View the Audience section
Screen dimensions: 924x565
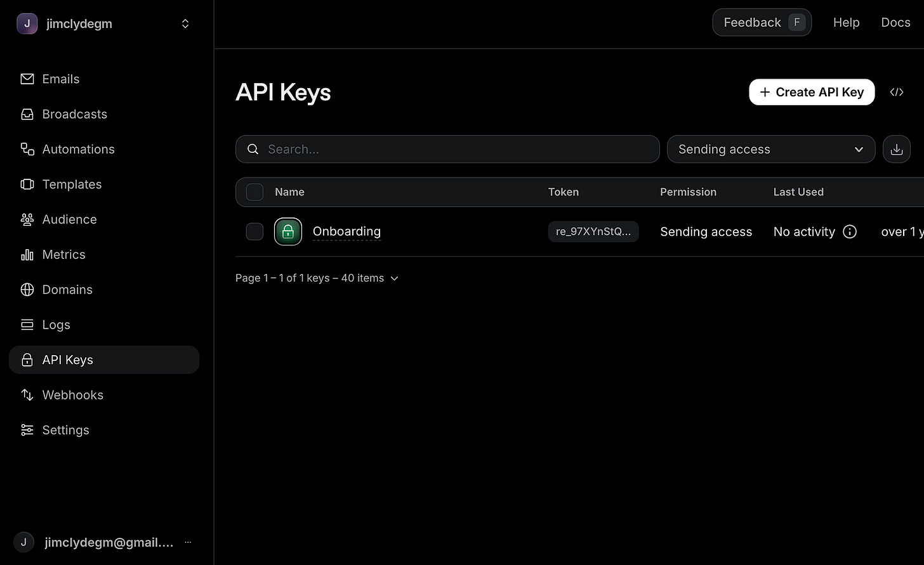pos(69,219)
